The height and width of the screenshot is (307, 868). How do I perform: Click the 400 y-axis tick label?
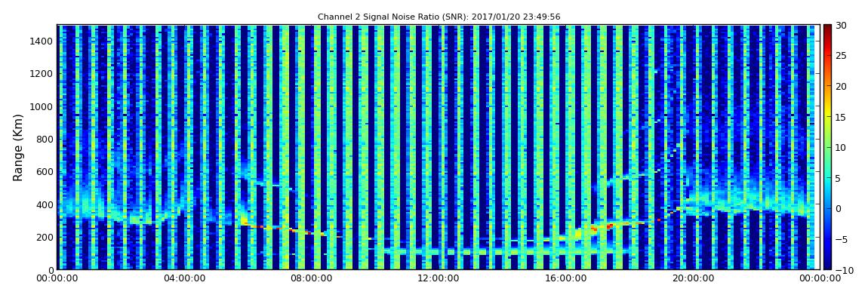pos(45,204)
